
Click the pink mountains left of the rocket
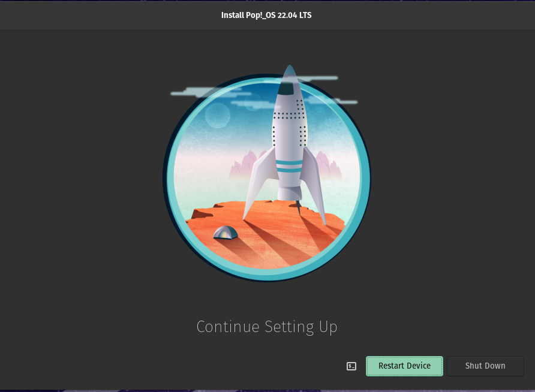pos(246,165)
